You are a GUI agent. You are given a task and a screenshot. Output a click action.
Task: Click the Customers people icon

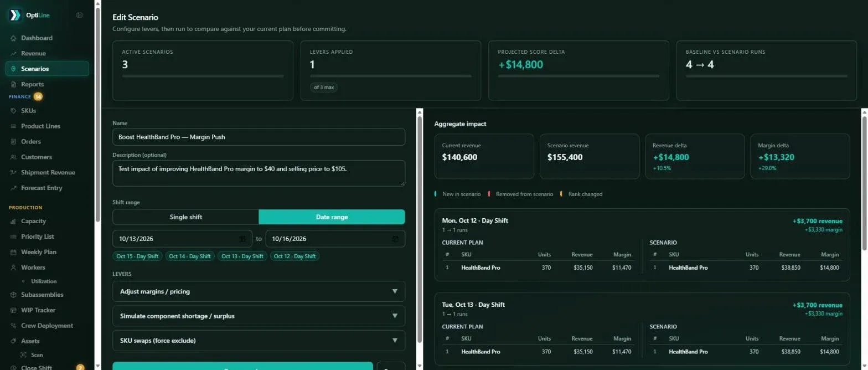pos(13,157)
